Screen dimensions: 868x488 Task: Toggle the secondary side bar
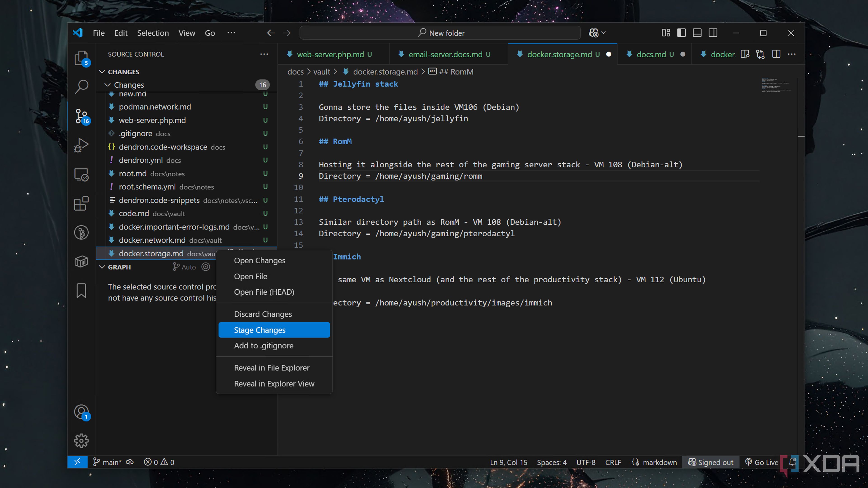pos(713,33)
